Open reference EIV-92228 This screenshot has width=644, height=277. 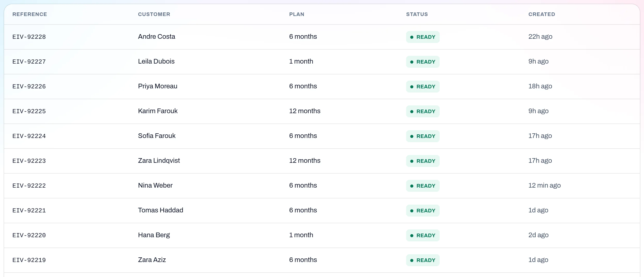[x=29, y=37]
